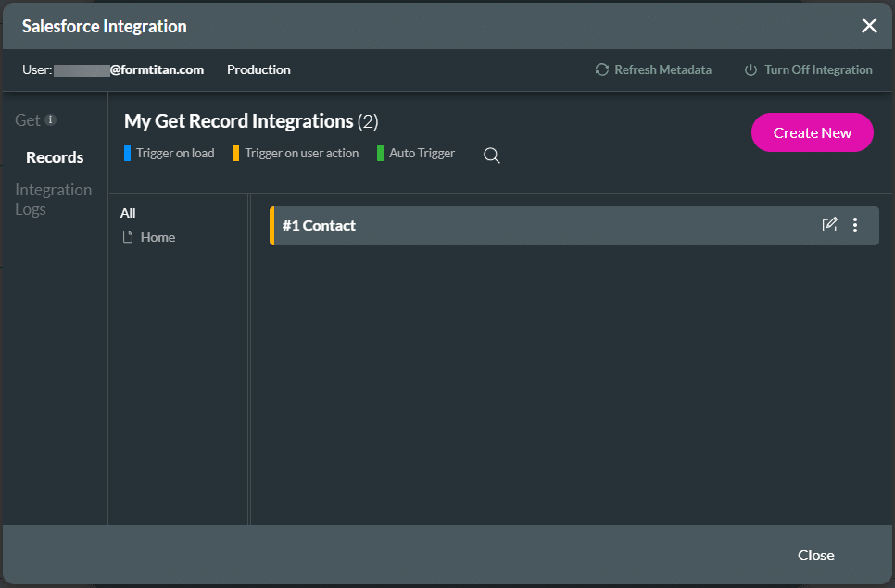Click the Create New button
The width and height of the screenshot is (895, 588).
812,132
